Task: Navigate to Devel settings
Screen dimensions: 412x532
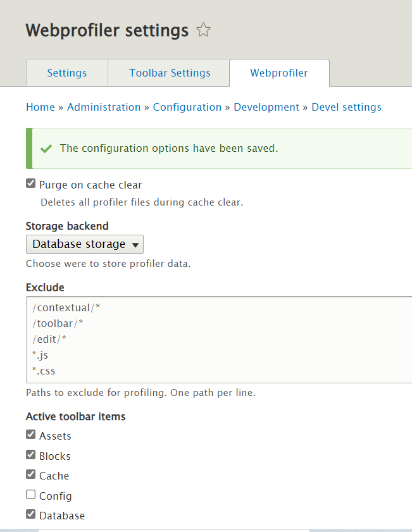Action: [x=346, y=107]
